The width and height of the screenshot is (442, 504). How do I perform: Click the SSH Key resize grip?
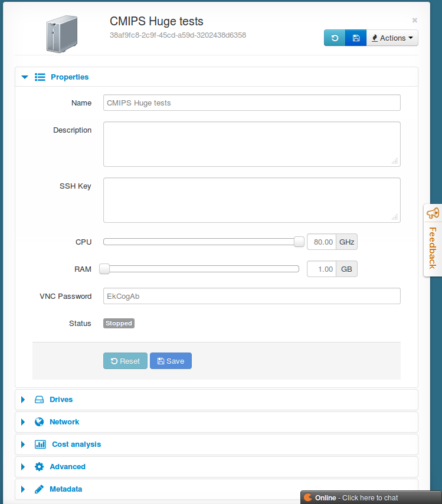click(x=395, y=217)
